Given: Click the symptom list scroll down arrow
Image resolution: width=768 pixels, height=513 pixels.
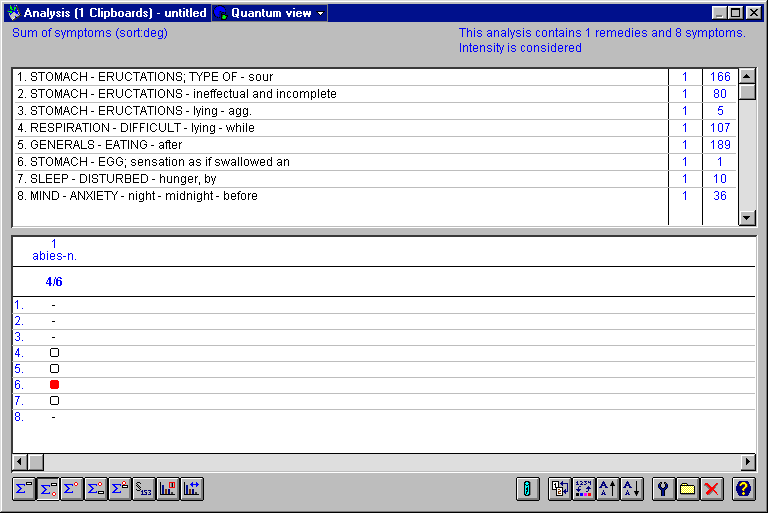Looking at the screenshot, I should coord(746,218).
